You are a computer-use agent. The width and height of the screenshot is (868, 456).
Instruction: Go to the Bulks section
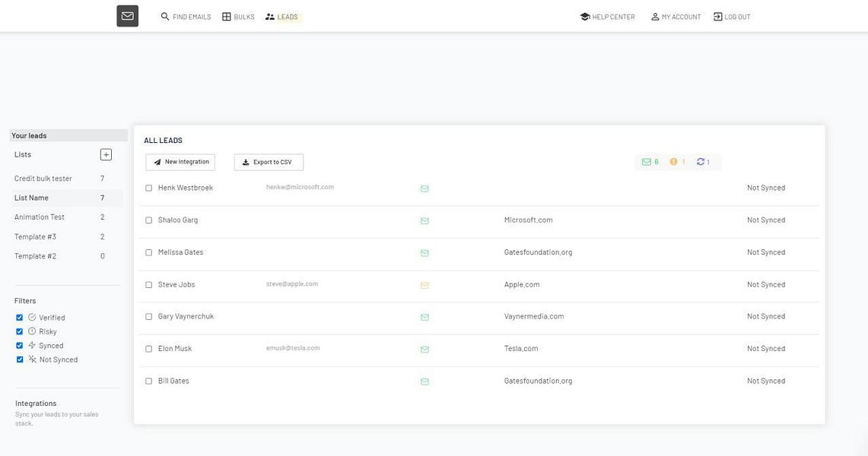click(x=238, y=17)
